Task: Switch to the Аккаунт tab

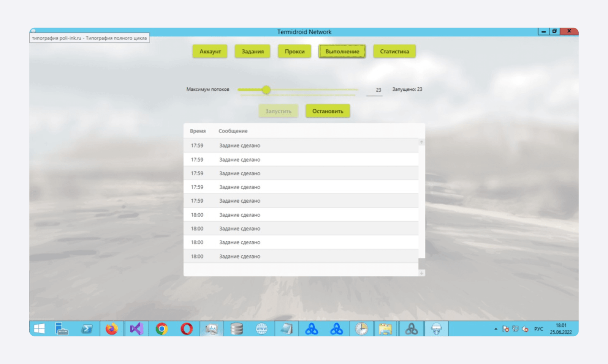Action: pos(210,51)
